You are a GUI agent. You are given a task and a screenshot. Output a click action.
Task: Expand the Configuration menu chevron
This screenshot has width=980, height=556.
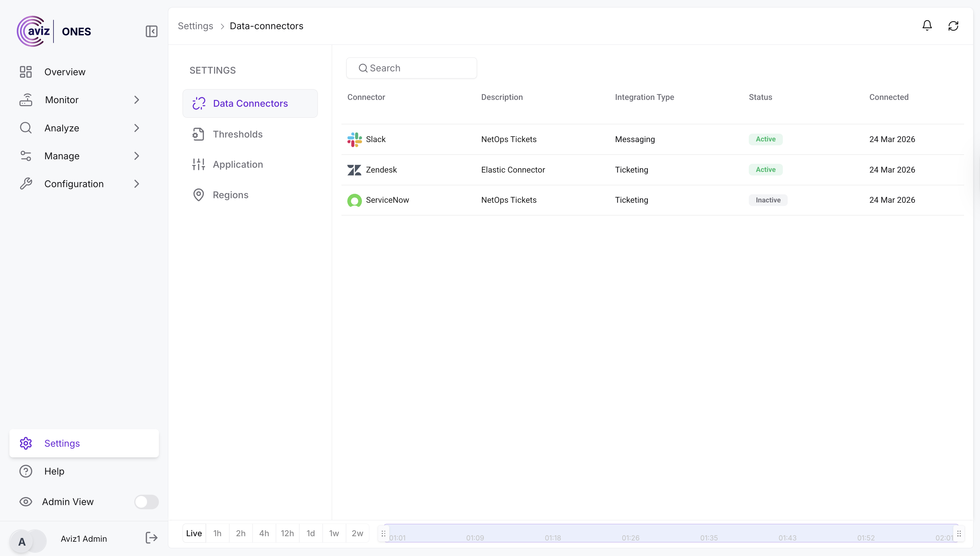click(137, 184)
